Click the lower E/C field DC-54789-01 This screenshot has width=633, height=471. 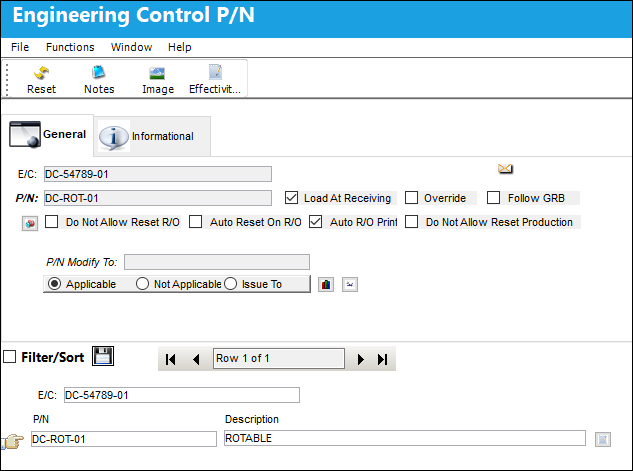pos(182,395)
